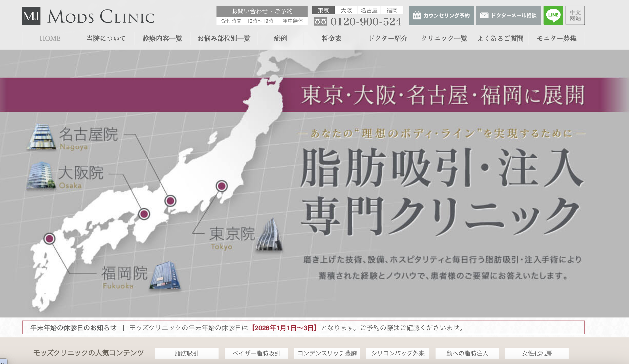Select the 東京 phone number tab
Screen dimensions: 629x364
(323, 10)
